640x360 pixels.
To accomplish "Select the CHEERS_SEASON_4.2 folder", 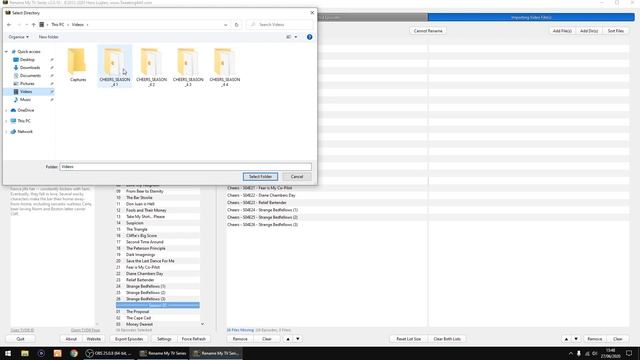I will click(x=151, y=67).
